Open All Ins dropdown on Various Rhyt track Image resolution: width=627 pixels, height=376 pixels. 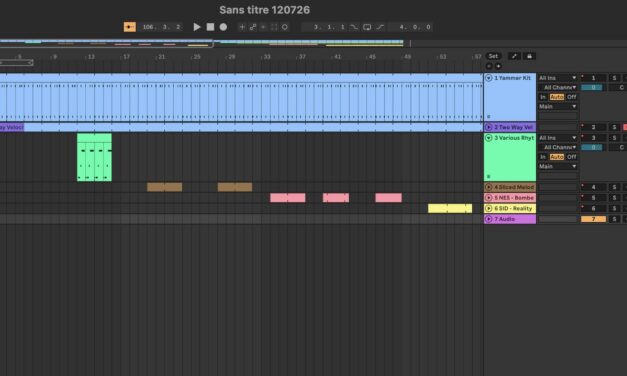557,138
